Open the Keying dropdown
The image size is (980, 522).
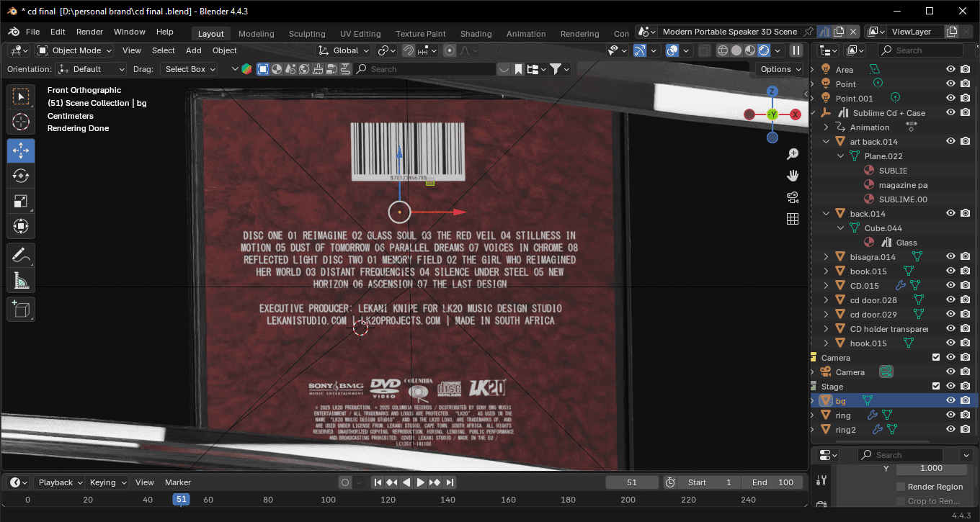(107, 482)
